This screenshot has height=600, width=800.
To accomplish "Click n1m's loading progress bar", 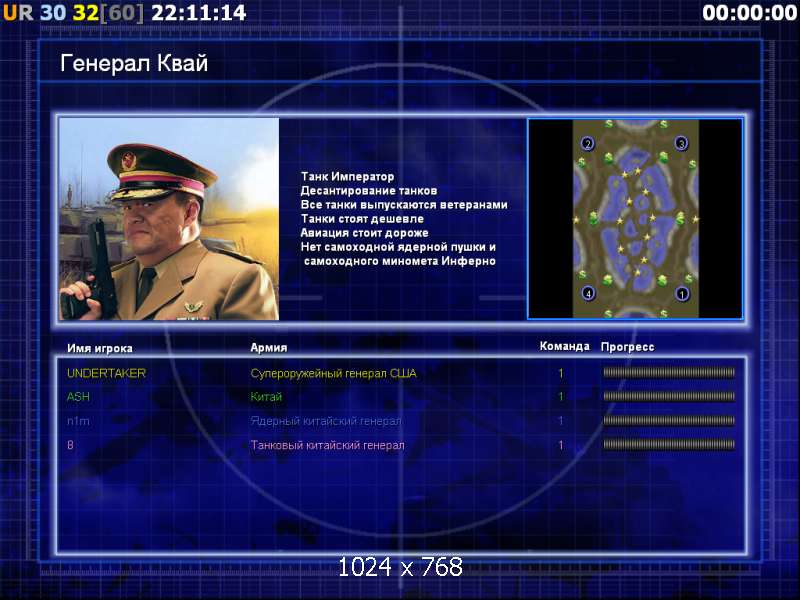I will [x=669, y=421].
